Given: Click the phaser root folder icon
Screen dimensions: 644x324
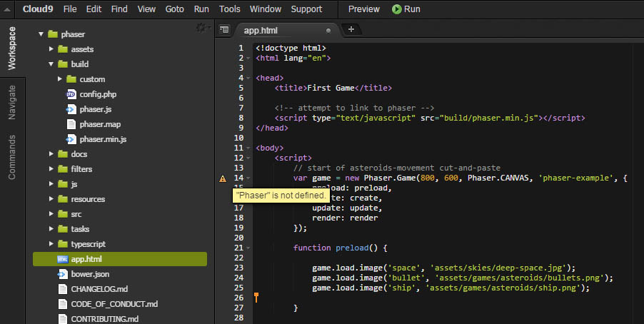Looking at the screenshot, I should click(53, 34).
